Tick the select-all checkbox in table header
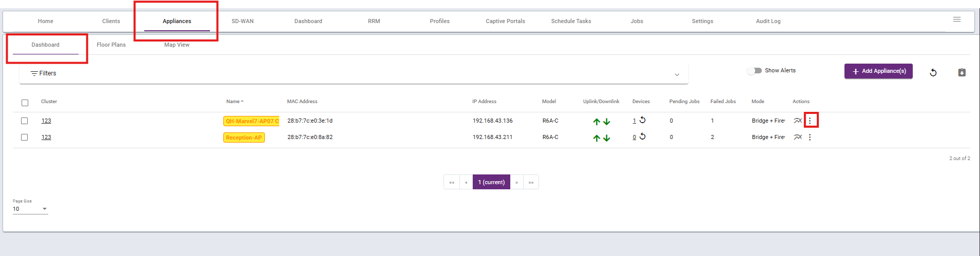The height and width of the screenshot is (256, 980). click(x=25, y=103)
